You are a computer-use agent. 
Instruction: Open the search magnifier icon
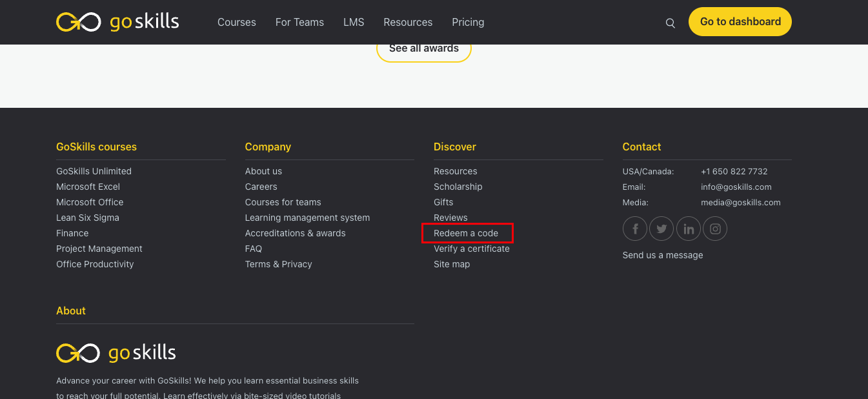point(671,23)
